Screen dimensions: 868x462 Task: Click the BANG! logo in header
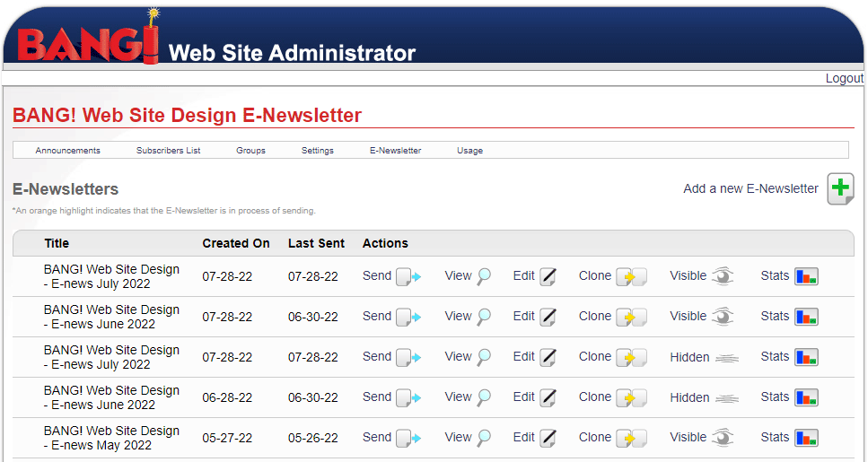pyautogui.click(x=89, y=39)
